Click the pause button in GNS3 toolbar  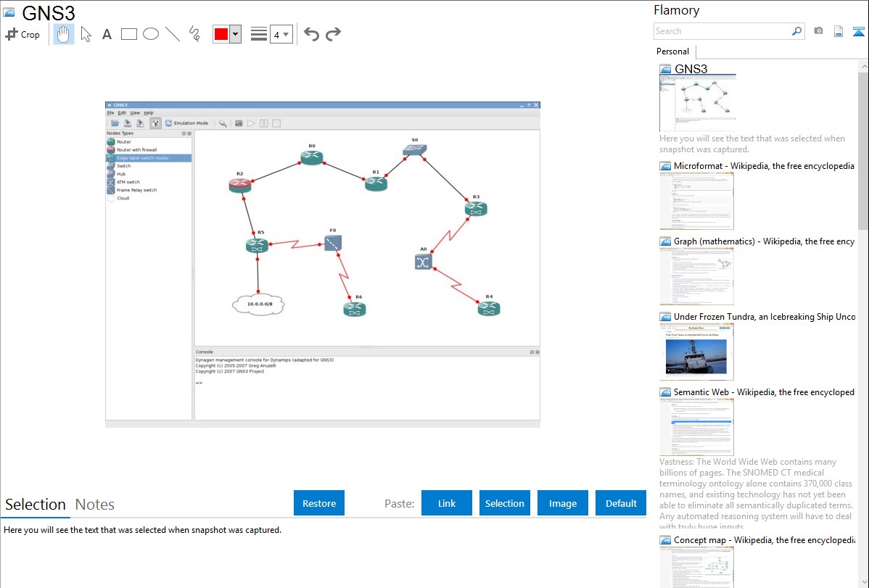[x=264, y=123]
